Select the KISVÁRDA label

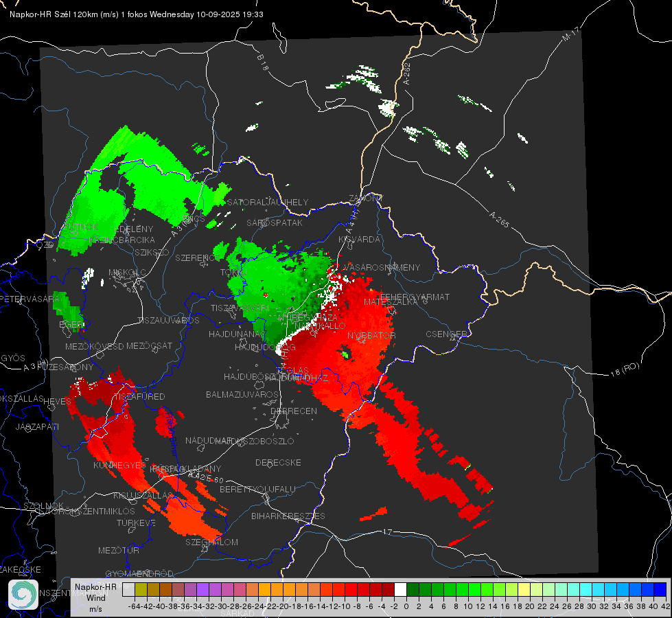pos(359,240)
